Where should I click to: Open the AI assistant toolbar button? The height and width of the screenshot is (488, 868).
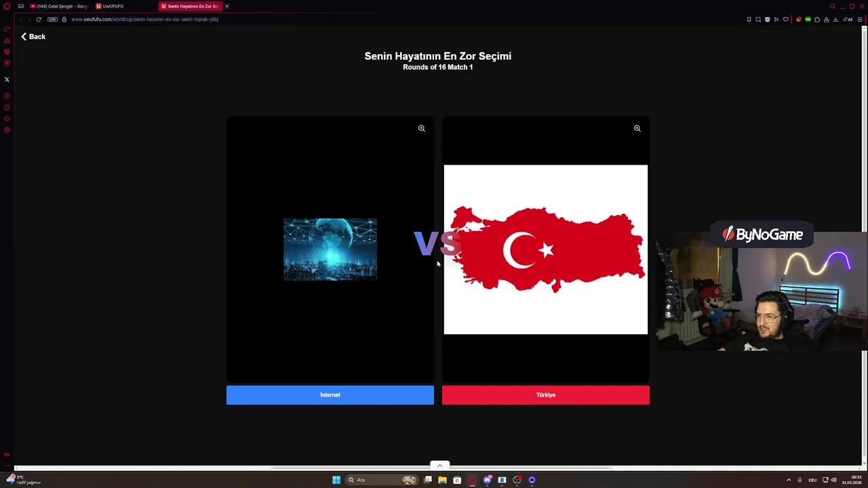(x=847, y=20)
